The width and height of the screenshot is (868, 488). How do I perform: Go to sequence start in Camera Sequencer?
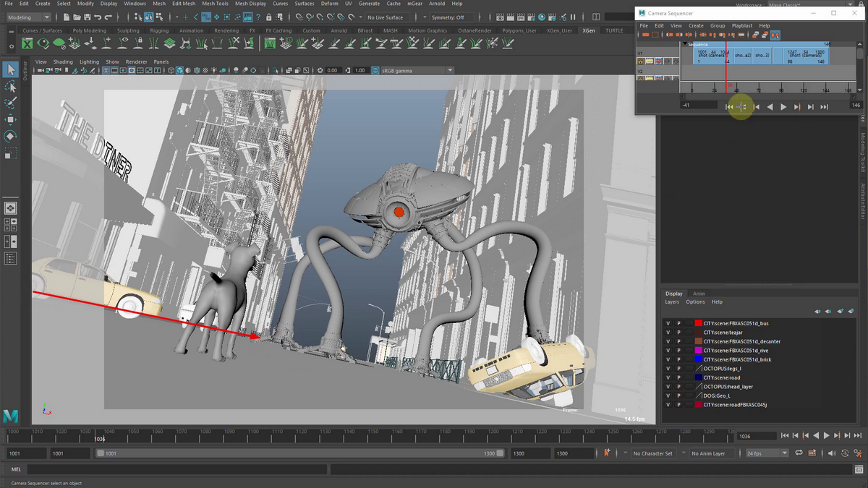click(729, 107)
